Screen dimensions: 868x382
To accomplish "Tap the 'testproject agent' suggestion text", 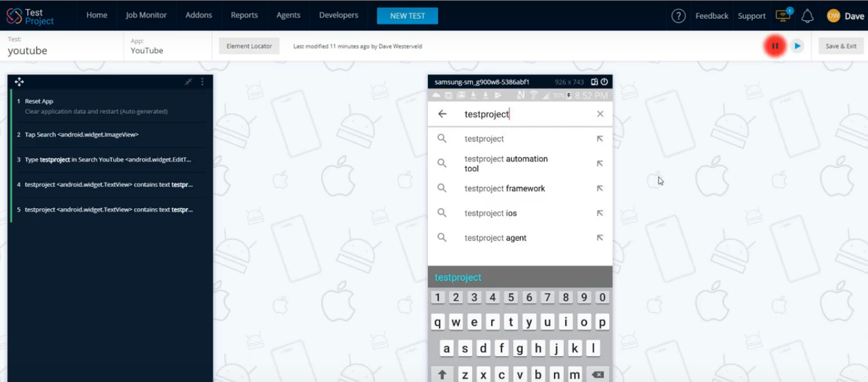I will (495, 238).
